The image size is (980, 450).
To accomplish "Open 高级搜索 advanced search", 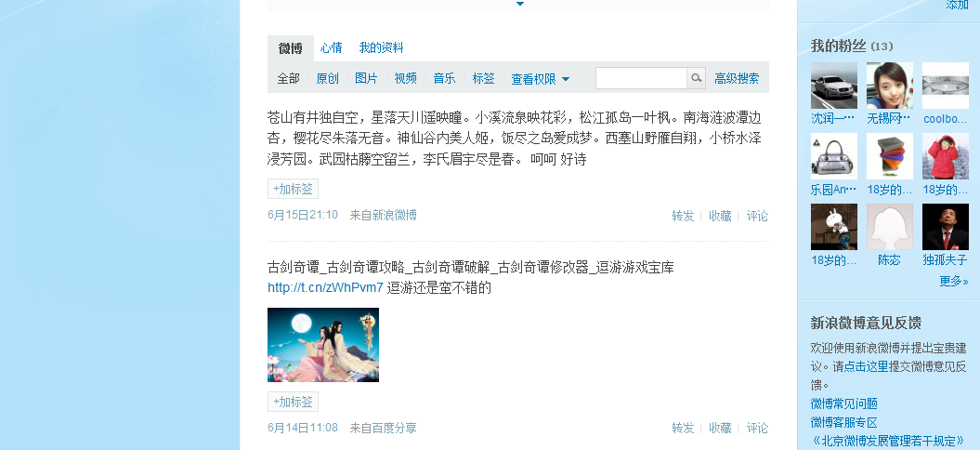I will [737, 78].
